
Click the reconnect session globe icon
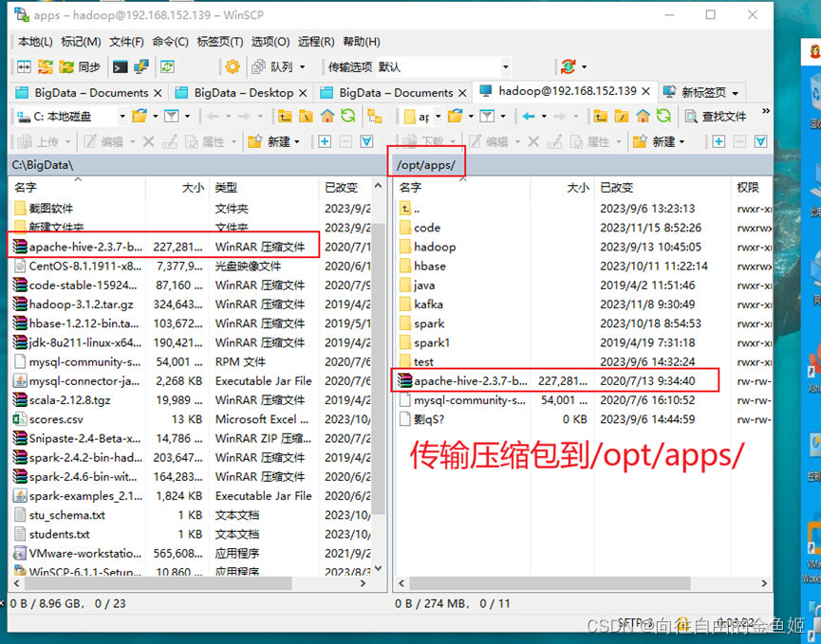tap(569, 67)
